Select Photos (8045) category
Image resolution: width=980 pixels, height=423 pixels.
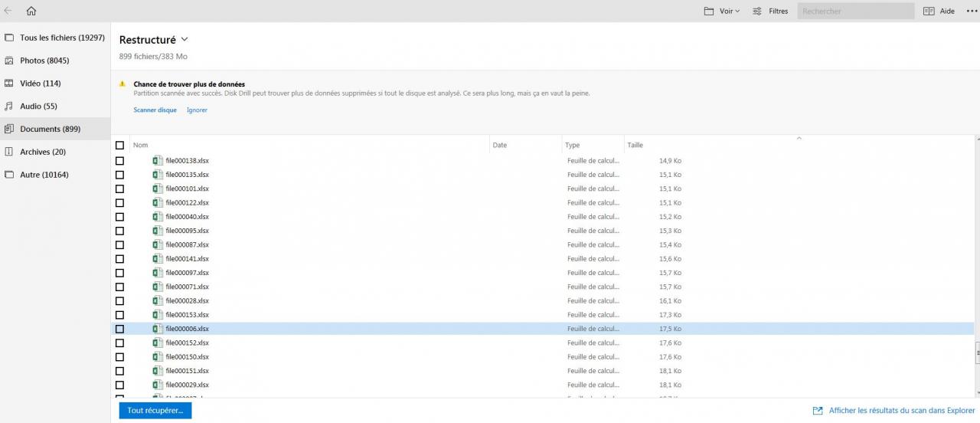click(x=55, y=61)
